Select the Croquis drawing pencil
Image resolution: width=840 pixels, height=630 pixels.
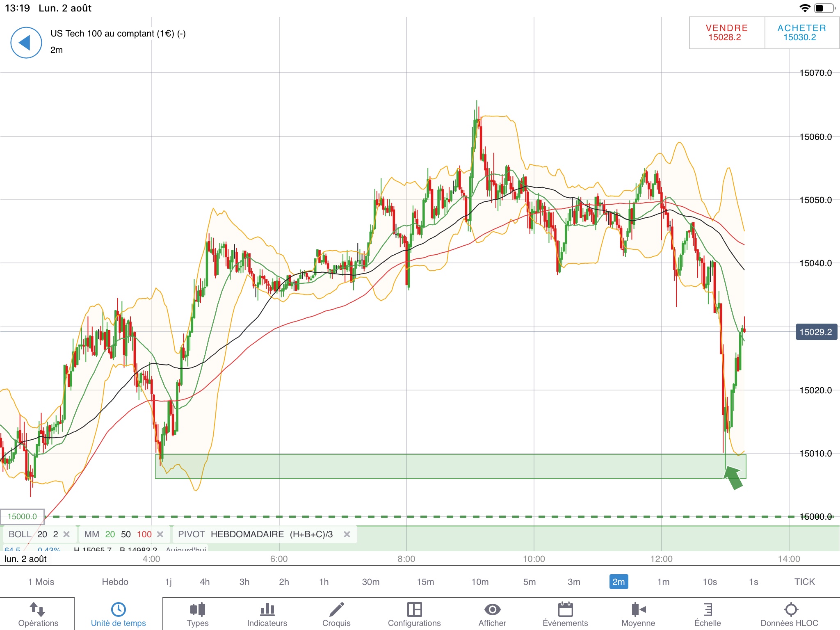click(336, 614)
